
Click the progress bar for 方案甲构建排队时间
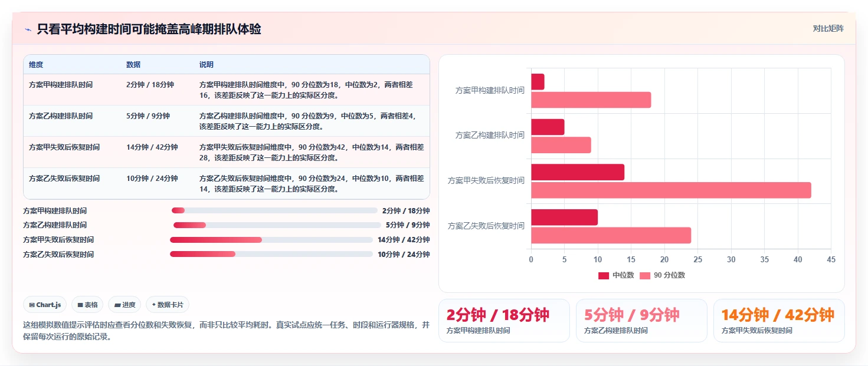274,210
